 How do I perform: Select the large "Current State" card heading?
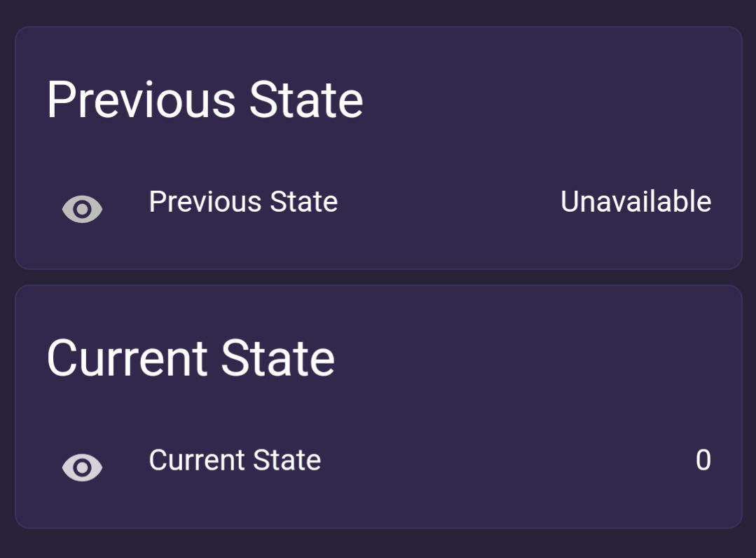pyautogui.click(x=191, y=358)
